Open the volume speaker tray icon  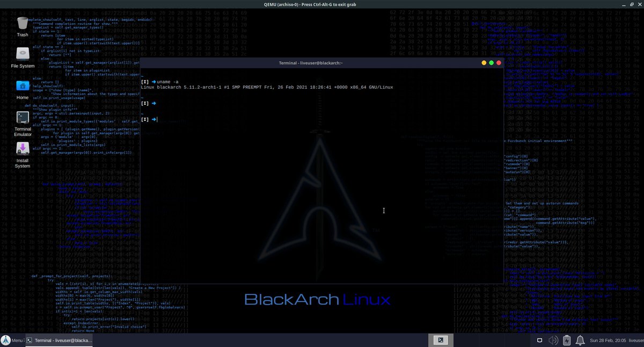point(554,341)
